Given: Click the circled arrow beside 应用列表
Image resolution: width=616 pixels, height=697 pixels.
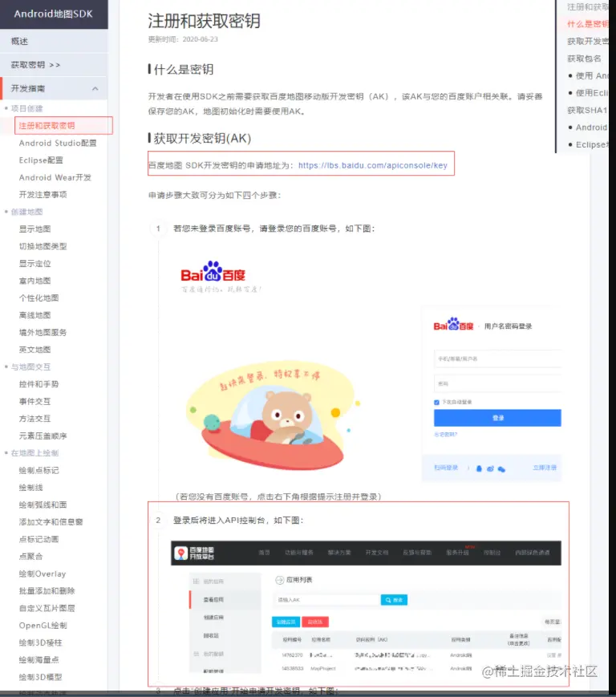Looking at the screenshot, I should tap(279, 580).
